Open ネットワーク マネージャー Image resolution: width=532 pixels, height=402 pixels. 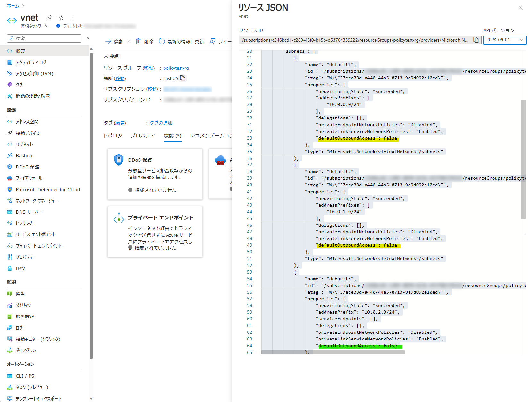[37, 201]
